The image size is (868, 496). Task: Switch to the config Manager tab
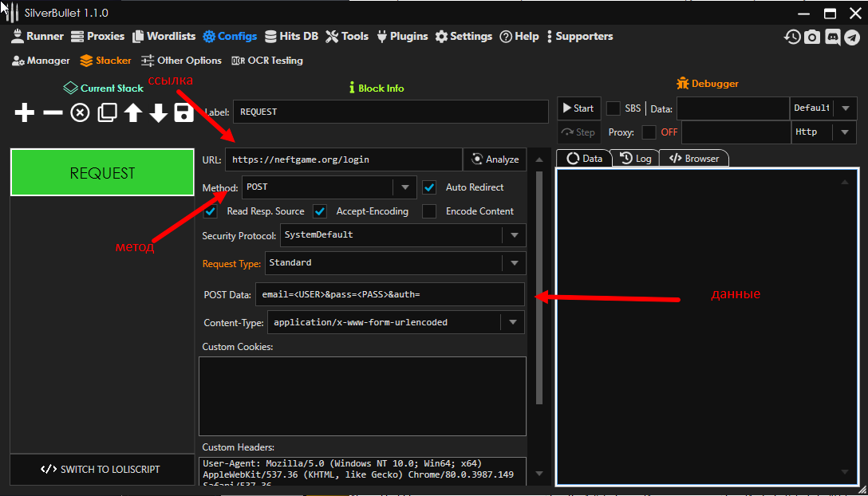[x=41, y=61]
